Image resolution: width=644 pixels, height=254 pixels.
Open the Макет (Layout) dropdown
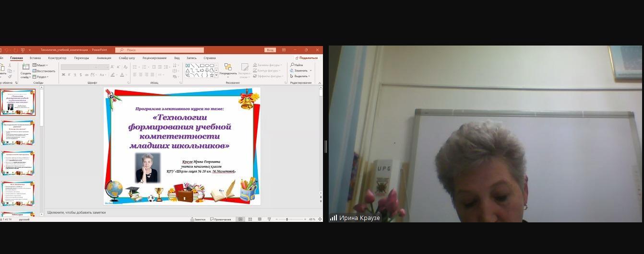(41, 65)
